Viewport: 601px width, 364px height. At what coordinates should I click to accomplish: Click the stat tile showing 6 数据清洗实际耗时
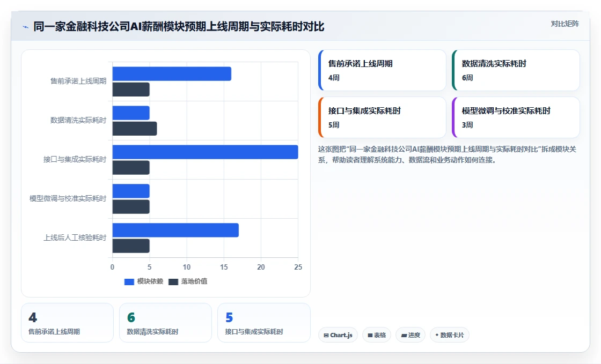pyautogui.click(x=166, y=323)
